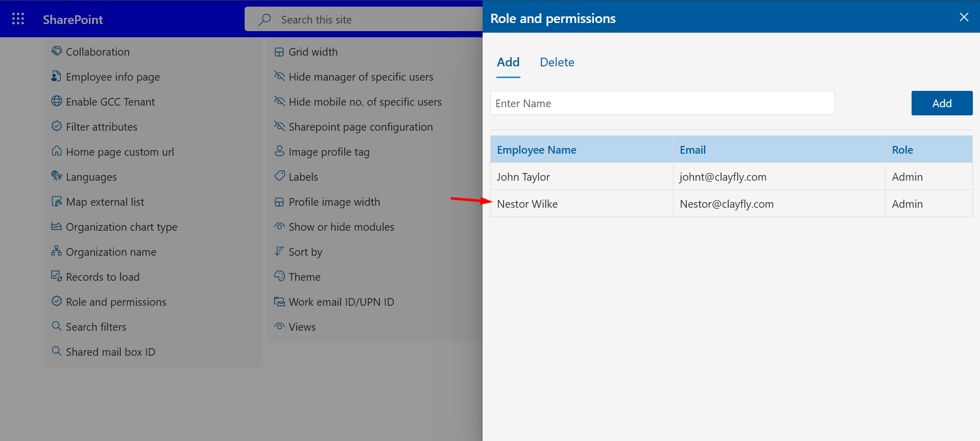Click the Hide manager of specific users icon

(279, 76)
